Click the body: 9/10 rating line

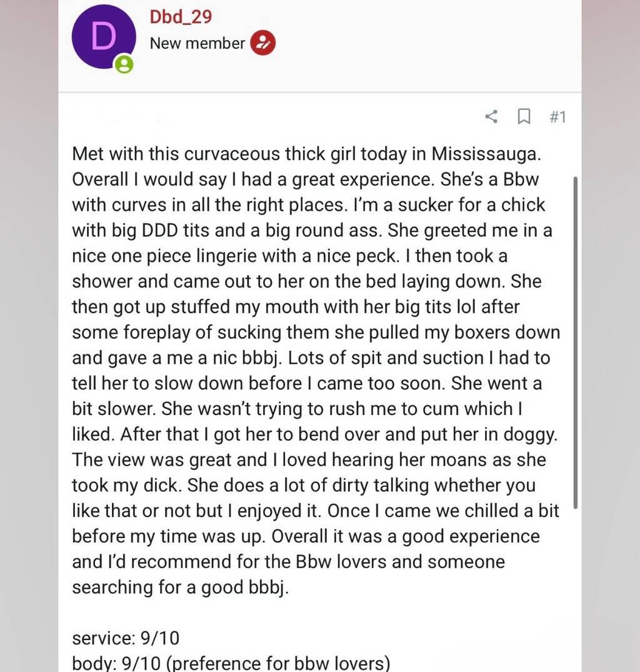231,663
